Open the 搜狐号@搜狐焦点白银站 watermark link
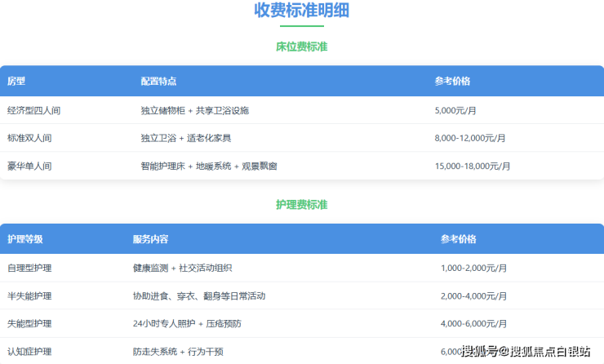Viewport: 604px width, 364px height. (526, 352)
